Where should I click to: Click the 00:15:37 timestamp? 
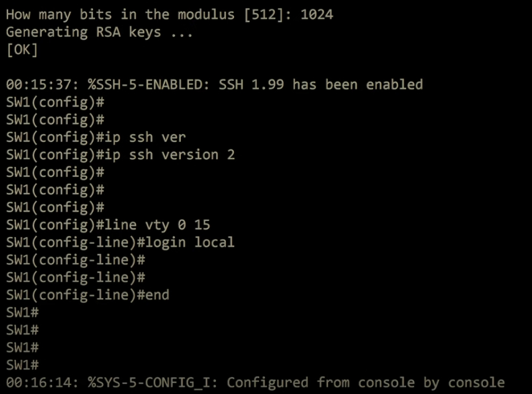tap(38, 85)
